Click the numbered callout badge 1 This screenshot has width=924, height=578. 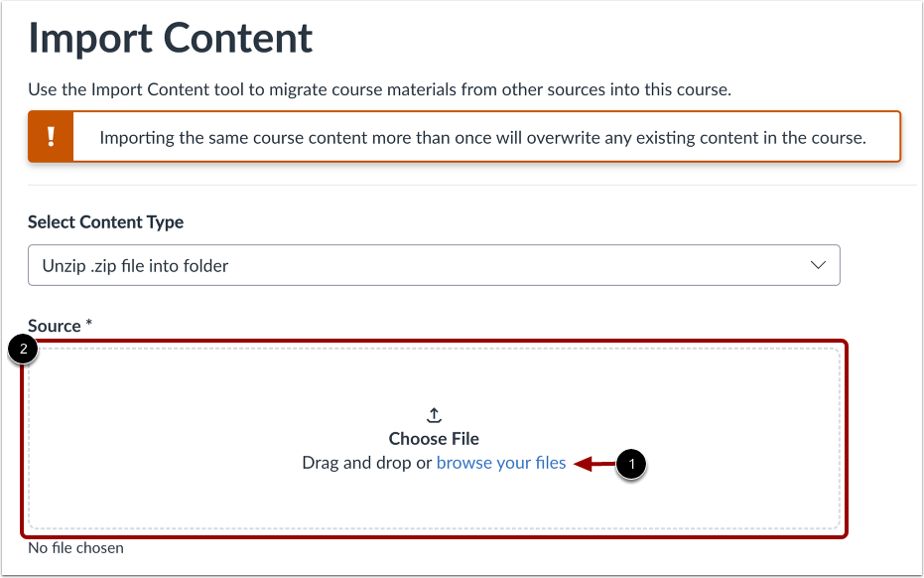(x=632, y=464)
